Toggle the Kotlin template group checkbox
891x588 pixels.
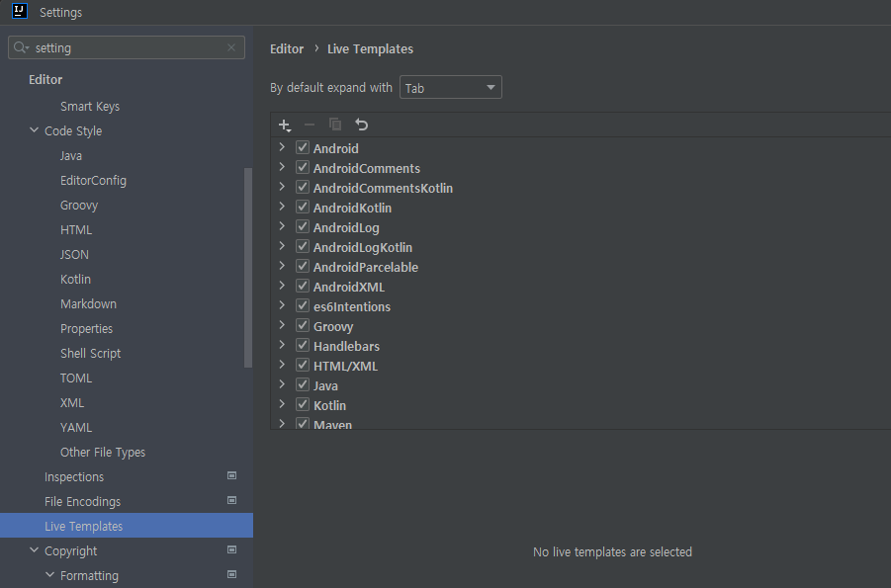[x=303, y=405]
